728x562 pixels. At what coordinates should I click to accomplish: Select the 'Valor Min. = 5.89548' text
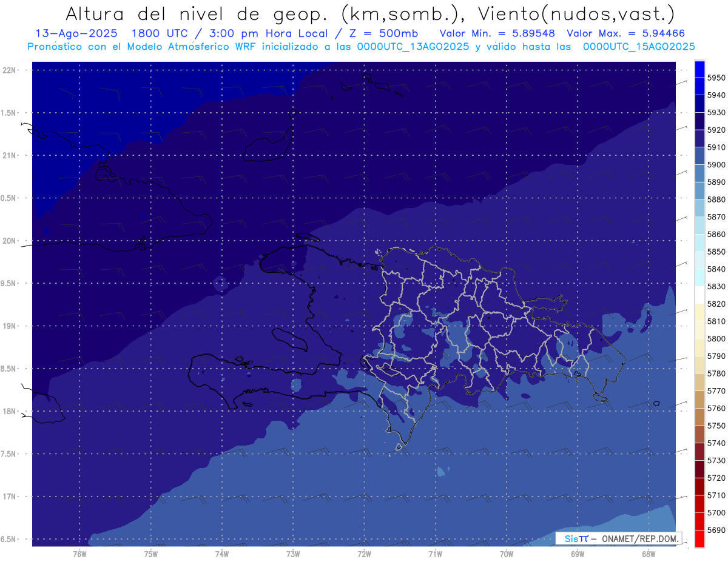[x=497, y=33]
